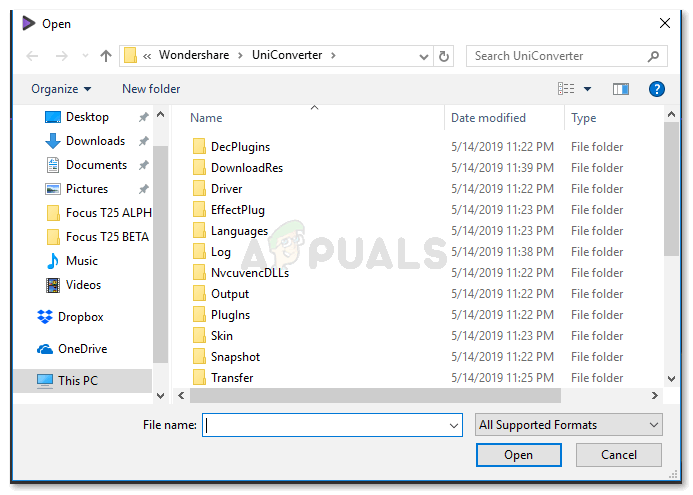
Task: Click horizontal scrollbar right arrow
Action: tap(655, 396)
